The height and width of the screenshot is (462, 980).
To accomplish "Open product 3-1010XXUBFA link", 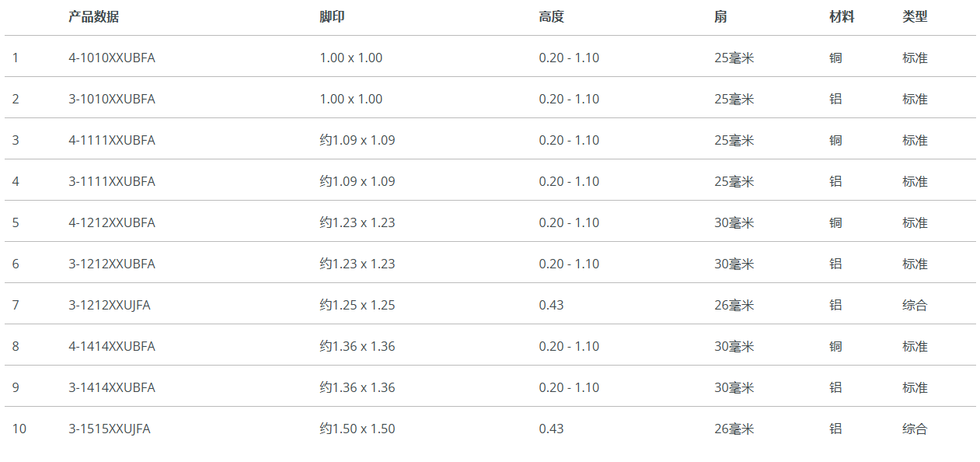I will 112,99.
